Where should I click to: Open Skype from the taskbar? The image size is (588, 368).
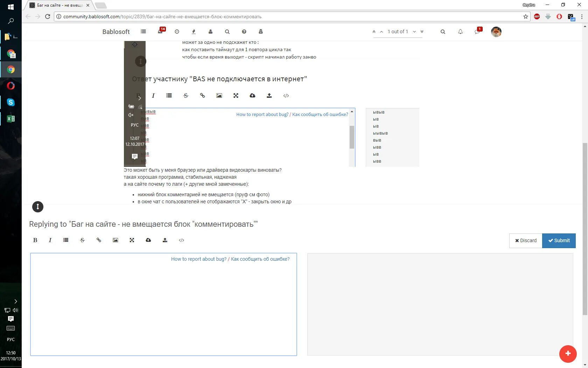point(11,102)
